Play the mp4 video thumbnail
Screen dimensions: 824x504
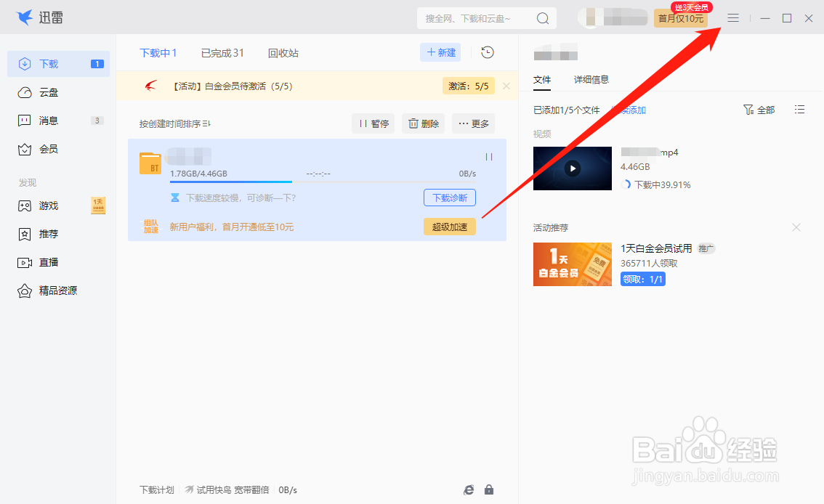point(573,168)
